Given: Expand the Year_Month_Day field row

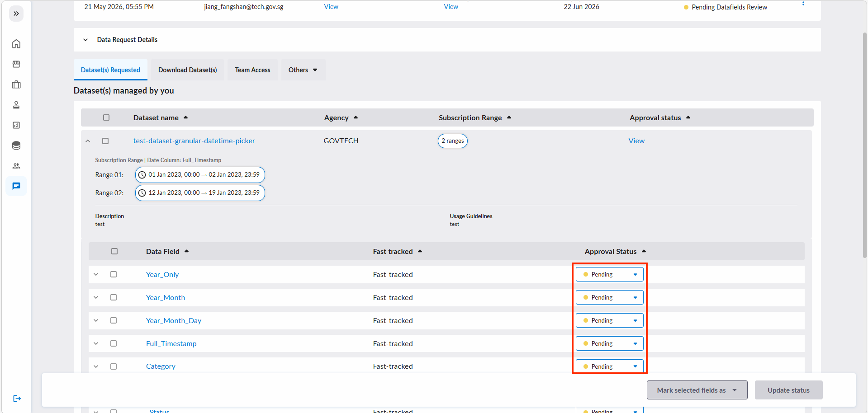Looking at the screenshot, I should [x=96, y=320].
